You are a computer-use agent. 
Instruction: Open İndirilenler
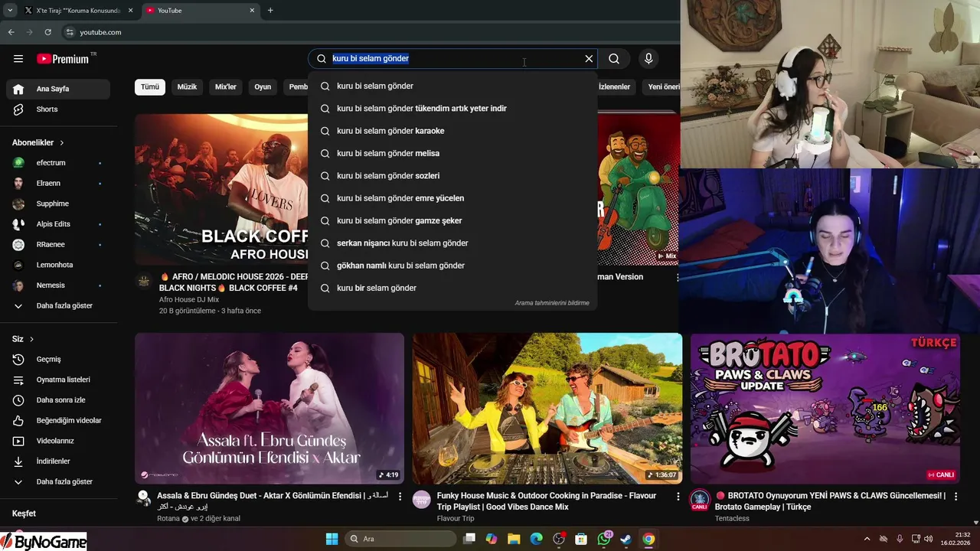58,461
